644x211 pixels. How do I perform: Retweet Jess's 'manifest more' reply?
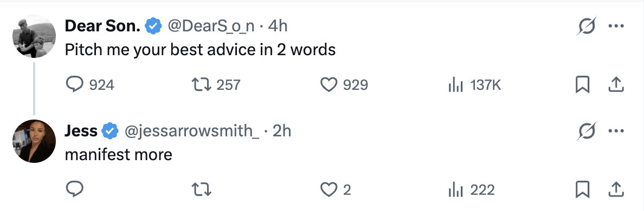[202, 190]
